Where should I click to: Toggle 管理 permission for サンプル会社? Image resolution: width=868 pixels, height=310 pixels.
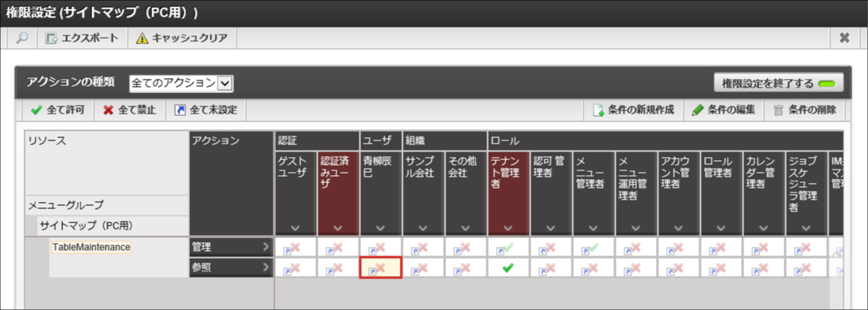point(423,248)
